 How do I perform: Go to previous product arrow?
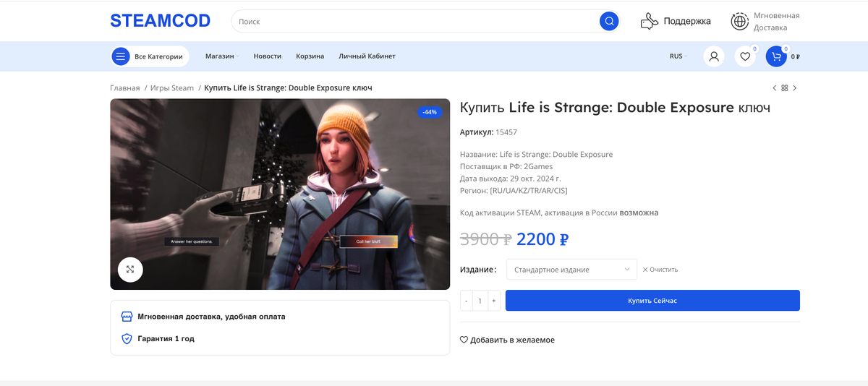[x=775, y=88]
